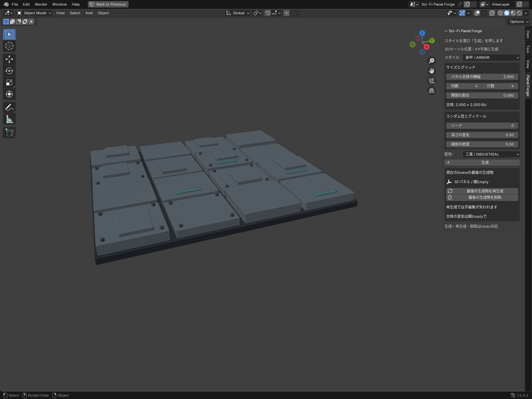Viewport: 532px width, 399px height.
Task: Expand the Options dropdown
Action: pyautogui.click(x=519, y=21)
